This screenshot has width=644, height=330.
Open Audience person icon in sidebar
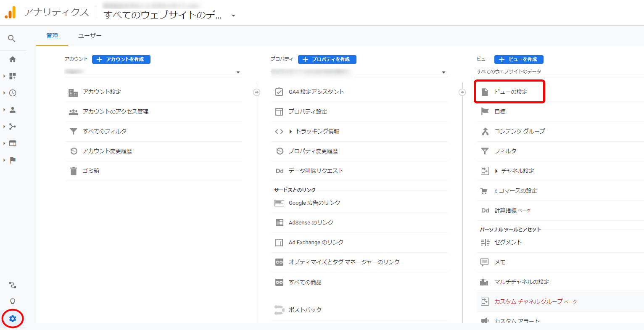pyautogui.click(x=13, y=110)
